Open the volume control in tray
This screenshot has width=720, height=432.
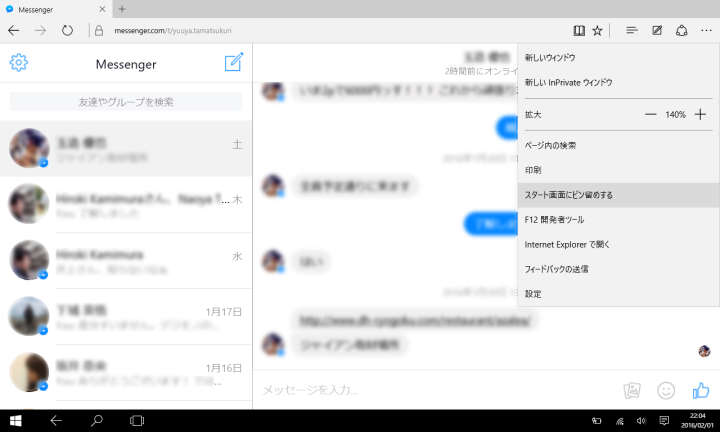pos(641,421)
